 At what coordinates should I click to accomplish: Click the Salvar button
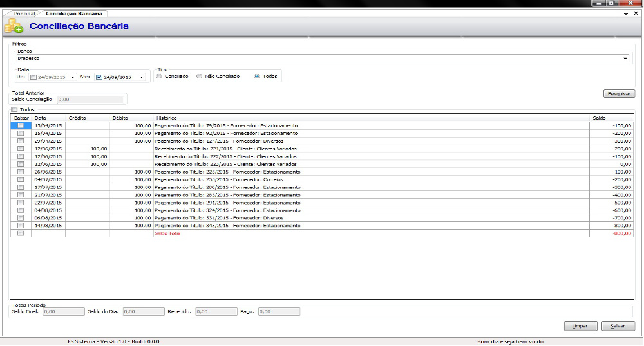pyautogui.click(x=618, y=326)
